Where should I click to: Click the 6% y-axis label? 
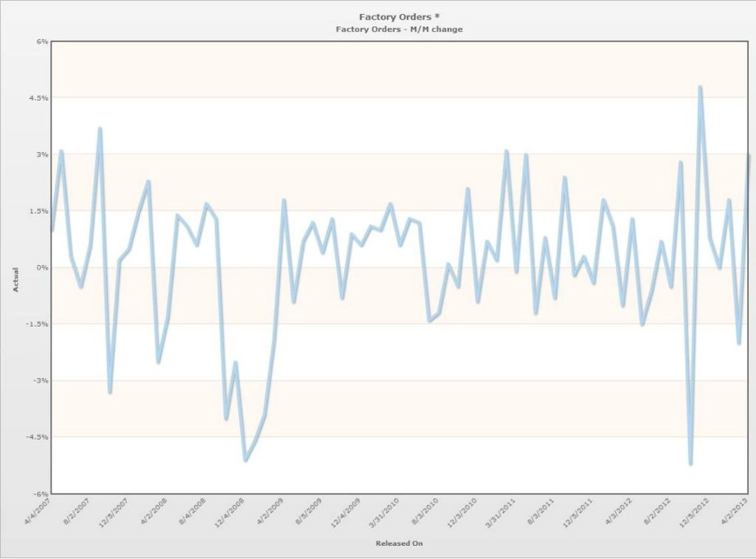point(43,42)
